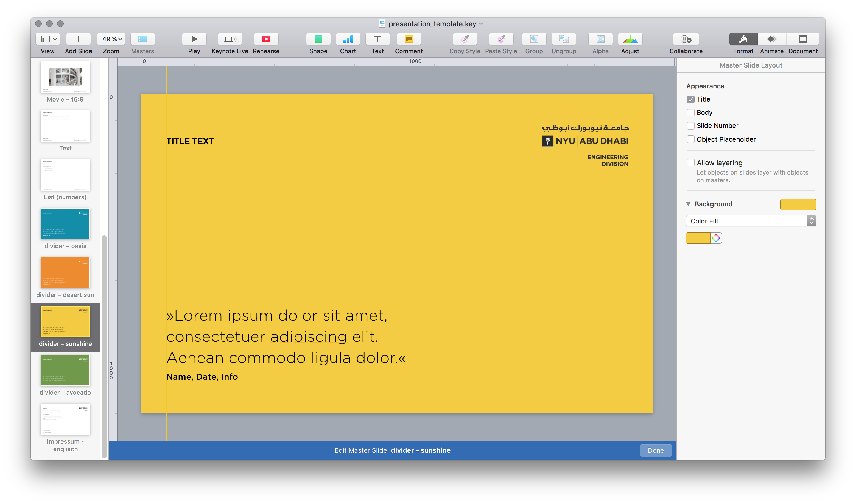Switch to the Document tab
The height and width of the screenshot is (504, 856).
(802, 39)
